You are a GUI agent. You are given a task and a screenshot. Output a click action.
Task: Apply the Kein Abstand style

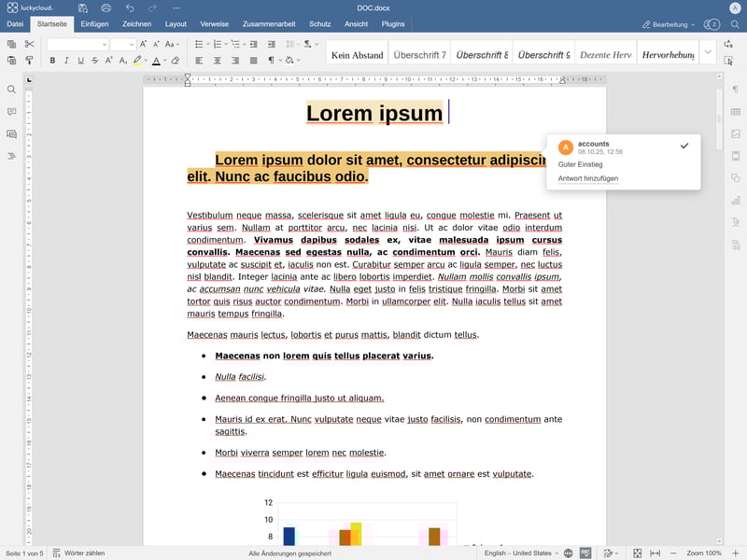[357, 55]
